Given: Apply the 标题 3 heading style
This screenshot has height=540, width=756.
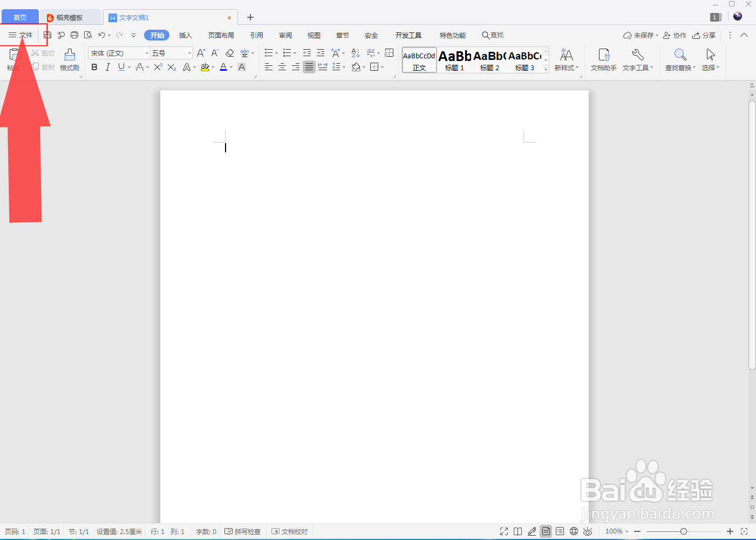Looking at the screenshot, I should pyautogui.click(x=525, y=60).
